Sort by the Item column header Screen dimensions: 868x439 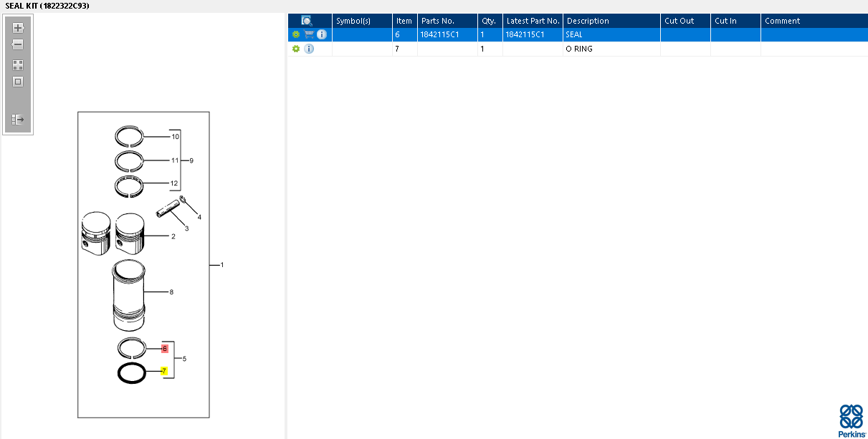(x=404, y=21)
